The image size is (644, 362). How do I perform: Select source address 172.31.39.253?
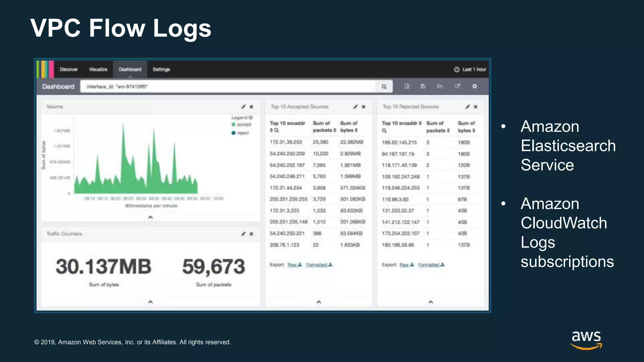pos(286,142)
